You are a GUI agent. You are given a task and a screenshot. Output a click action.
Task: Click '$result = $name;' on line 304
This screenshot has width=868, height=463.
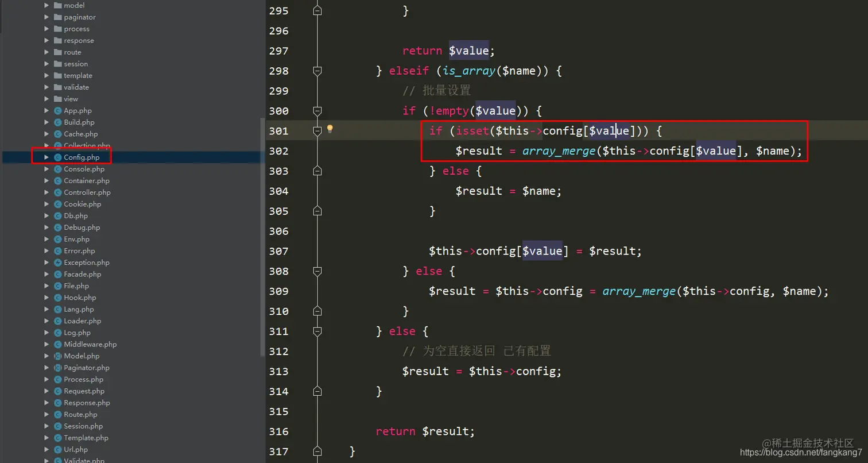pos(509,191)
